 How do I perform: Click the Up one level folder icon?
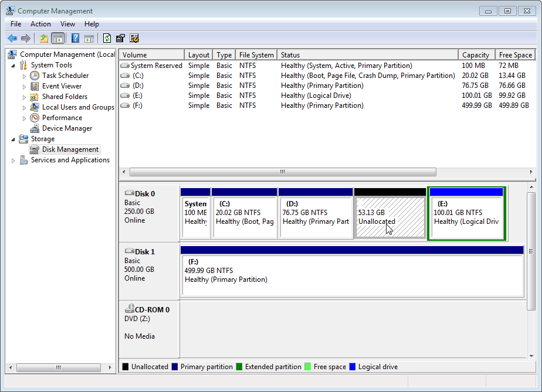(43, 38)
